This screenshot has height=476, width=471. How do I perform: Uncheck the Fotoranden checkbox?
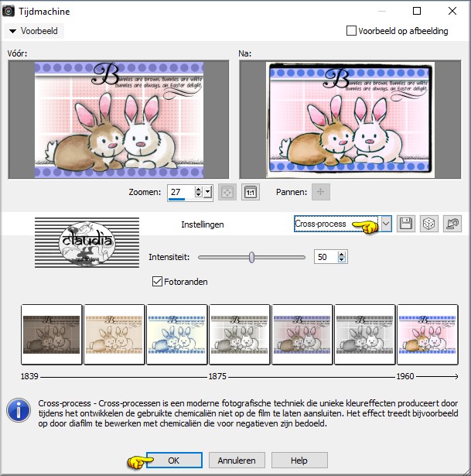pos(157,282)
